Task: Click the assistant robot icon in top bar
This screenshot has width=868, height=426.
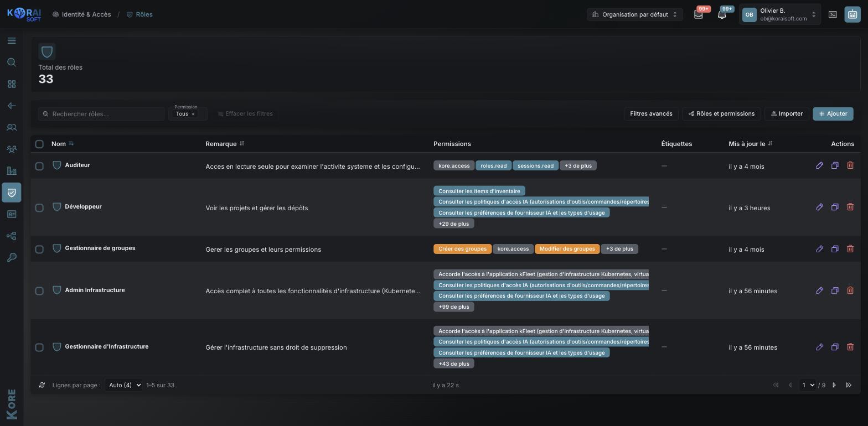Action: coord(852,14)
